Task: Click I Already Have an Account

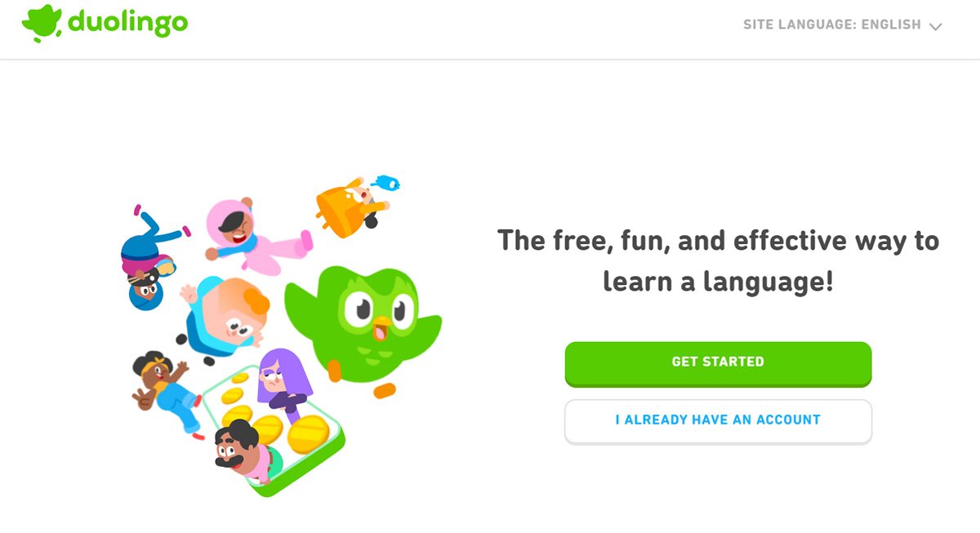Action: click(x=718, y=421)
